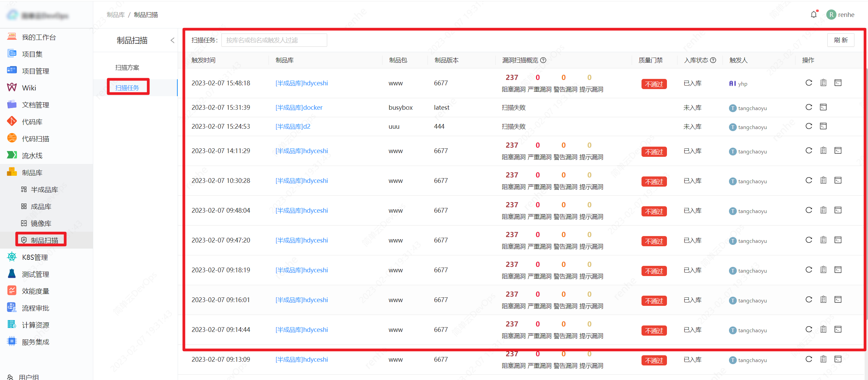
Task: Switch to 扫描方案 menu item
Action: coord(127,67)
